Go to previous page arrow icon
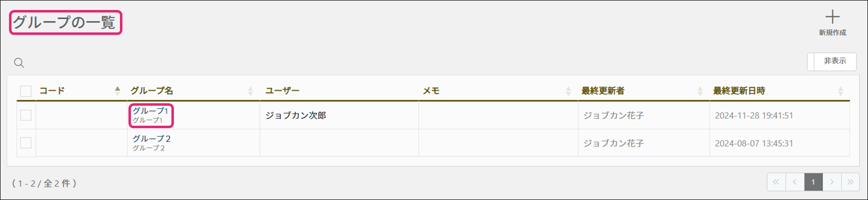 pos(795,182)
